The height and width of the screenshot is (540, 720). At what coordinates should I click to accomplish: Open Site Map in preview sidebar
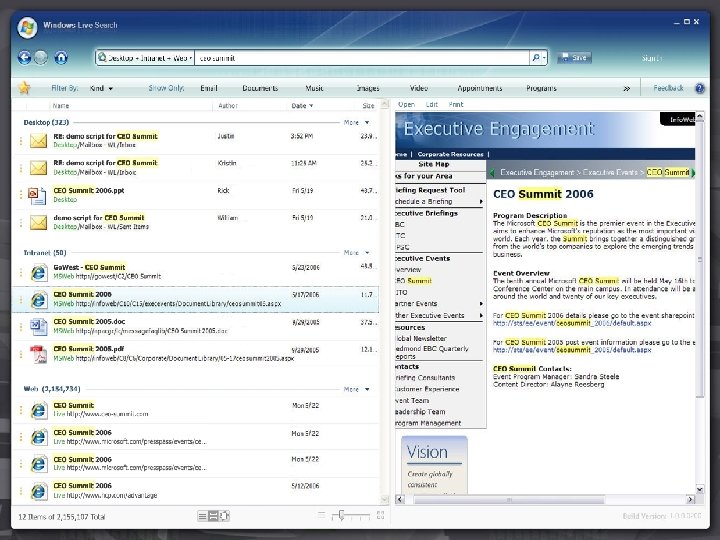pos(433,164)
